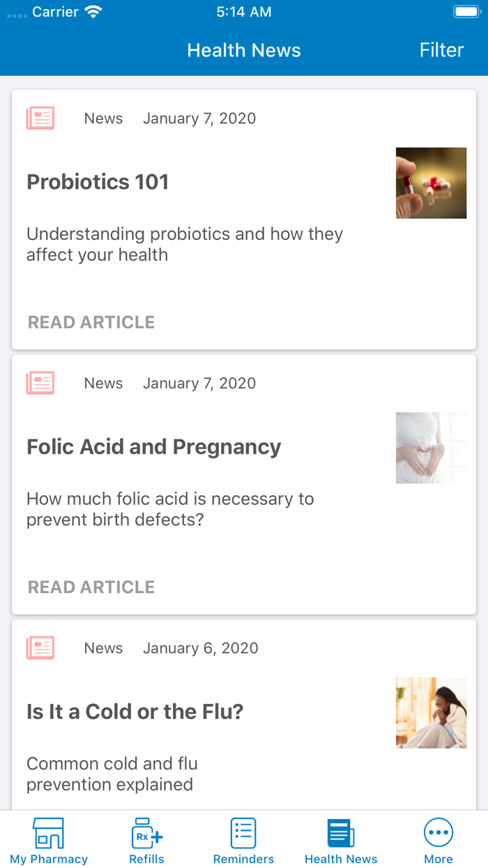
Task: Open the More ellipsis icon
Action: pyautogui.click(x=439, y=833)
